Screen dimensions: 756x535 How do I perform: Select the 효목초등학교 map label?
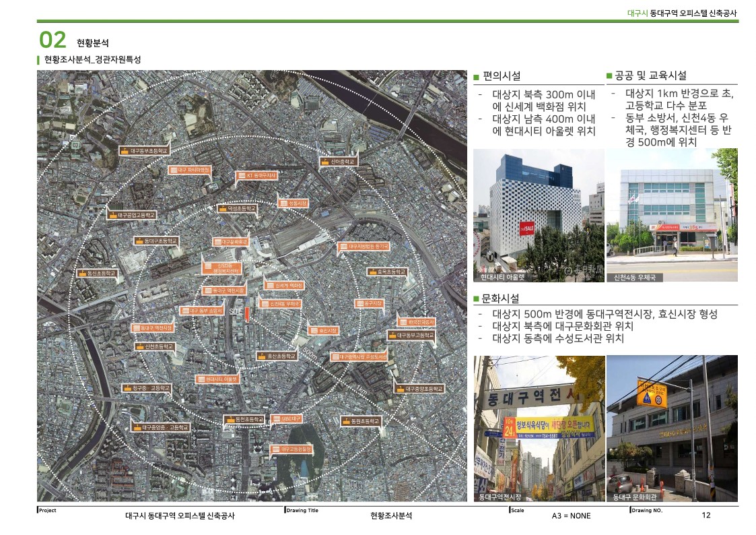pos(386,272)
